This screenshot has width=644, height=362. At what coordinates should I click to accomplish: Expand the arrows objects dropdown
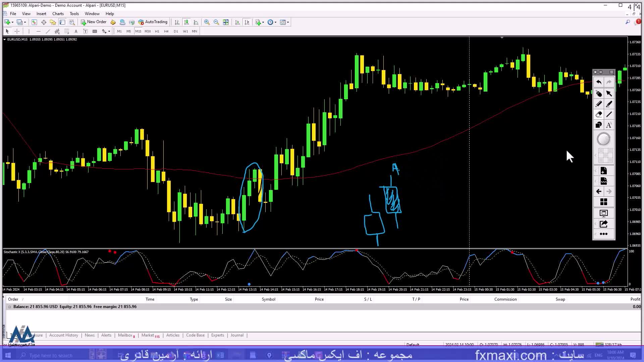tap(109, 31)
